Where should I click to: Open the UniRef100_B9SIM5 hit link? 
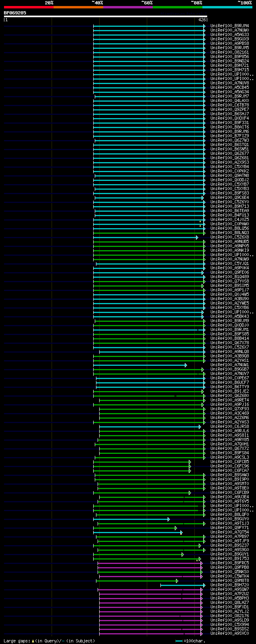tap(230, 285)
